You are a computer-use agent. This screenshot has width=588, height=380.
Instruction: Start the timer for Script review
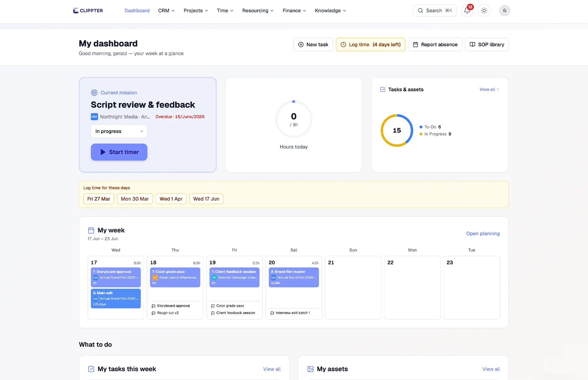coord(119,152)
